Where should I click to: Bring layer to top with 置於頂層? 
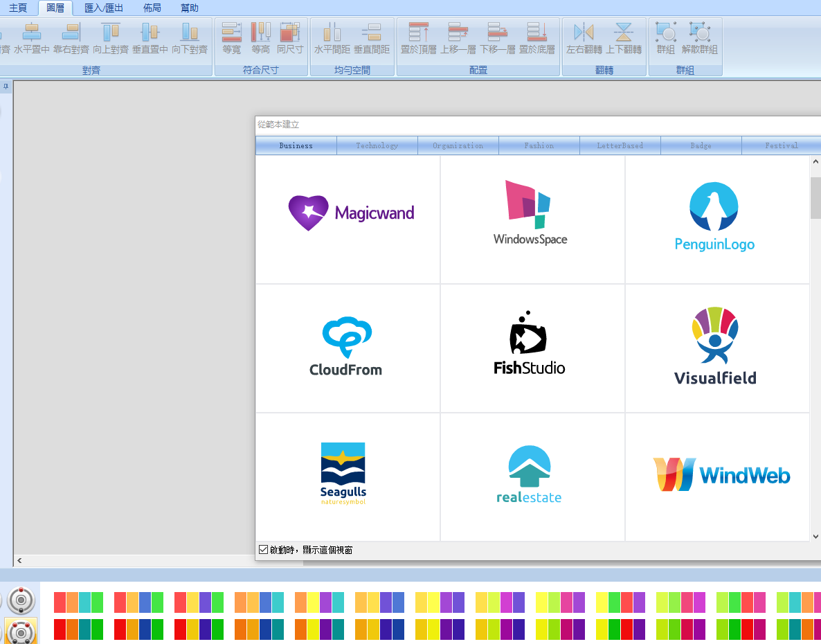coord(418,38)
